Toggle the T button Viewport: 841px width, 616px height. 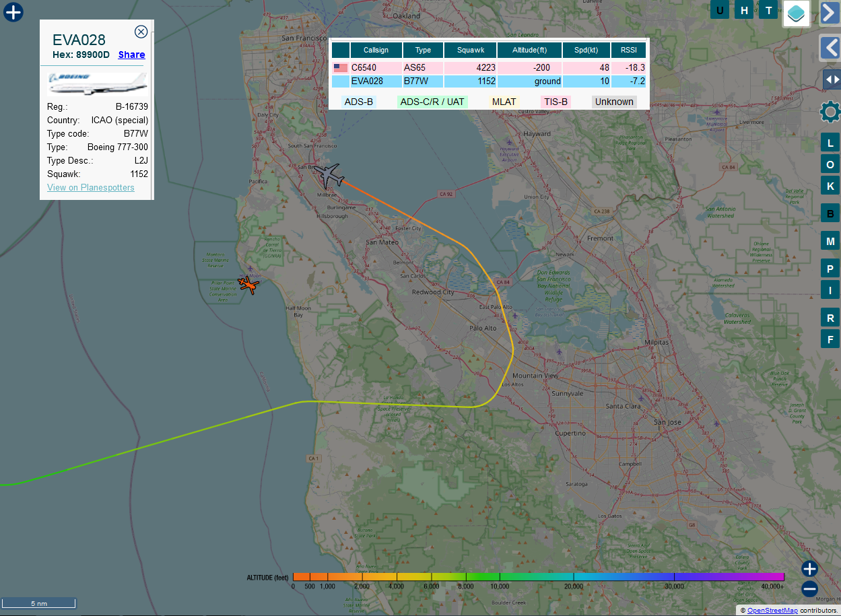coord(768,10)
